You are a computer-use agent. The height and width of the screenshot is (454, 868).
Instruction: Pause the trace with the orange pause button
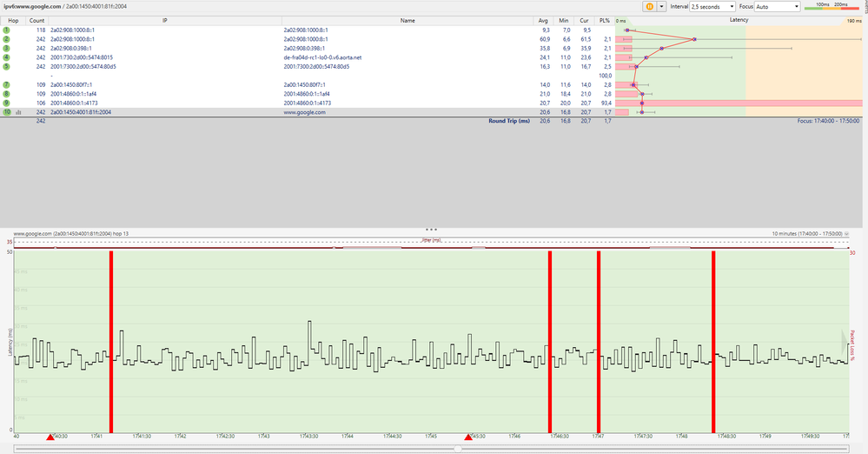click(648, 6)
